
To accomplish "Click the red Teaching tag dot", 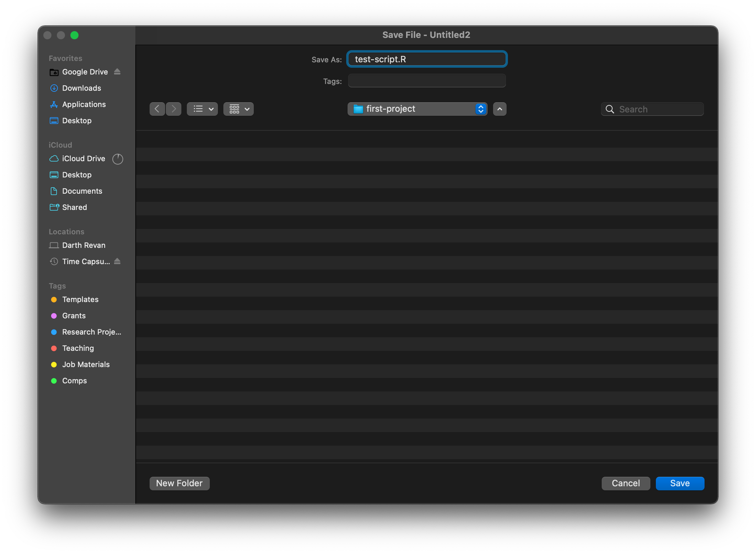I will point(54,348).
